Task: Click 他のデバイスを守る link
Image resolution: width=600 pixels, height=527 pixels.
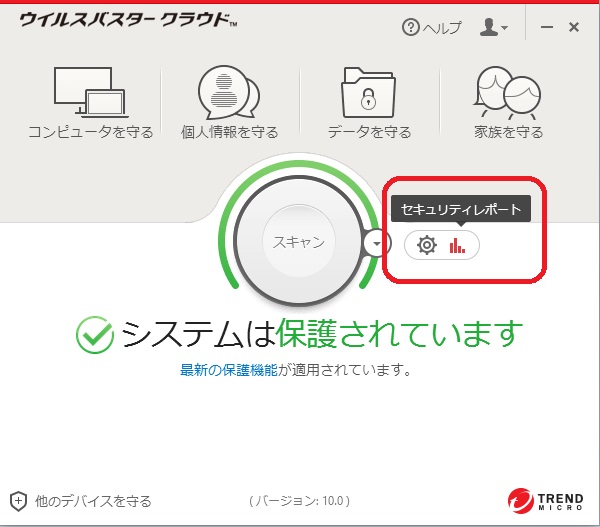Action: (93, 501)
